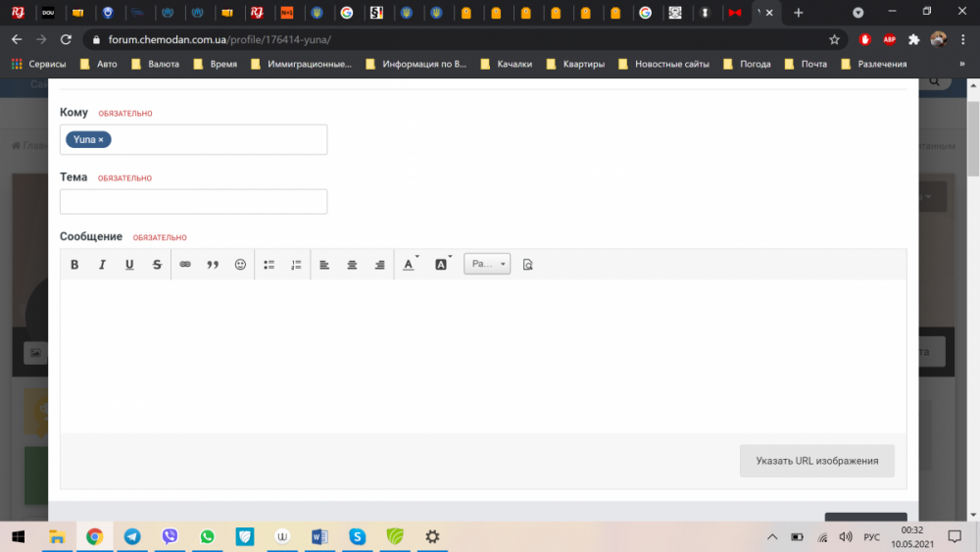Click the Тема subject input field
Image resolution: width=980 pixels, height=552 pixels.
193,202
